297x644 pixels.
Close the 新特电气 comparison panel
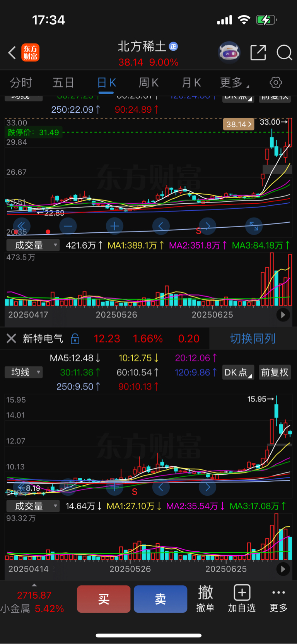point(11,338)
